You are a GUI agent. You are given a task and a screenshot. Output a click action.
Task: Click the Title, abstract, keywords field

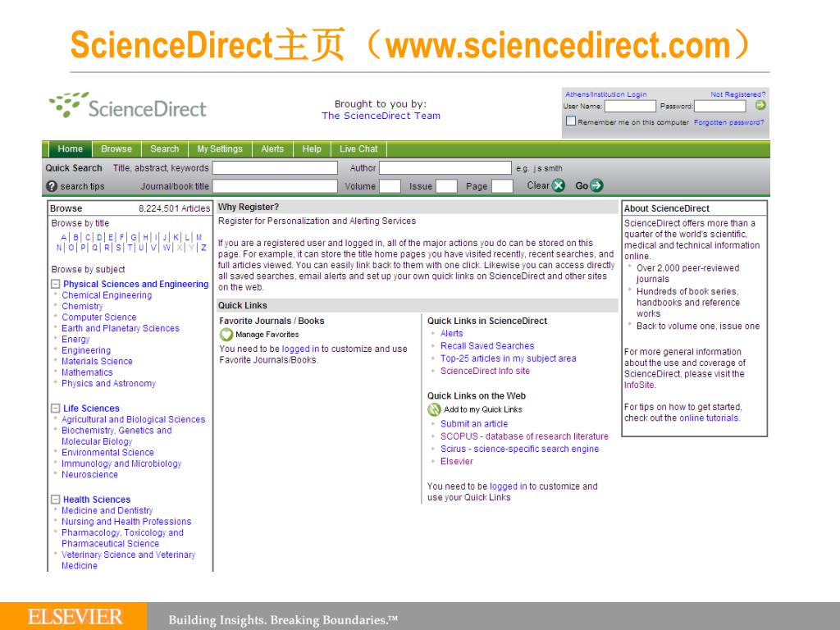tap(275, 167)
